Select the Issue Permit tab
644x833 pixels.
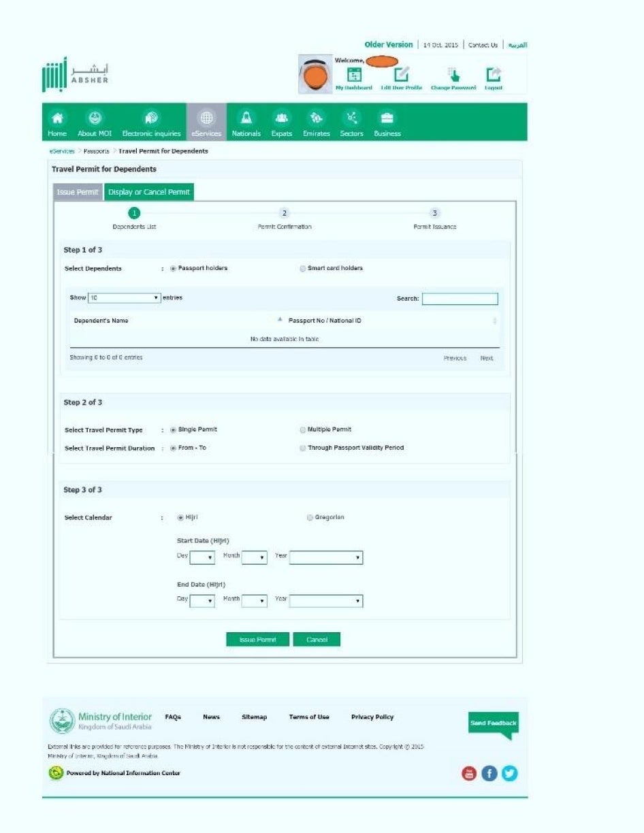78,193
